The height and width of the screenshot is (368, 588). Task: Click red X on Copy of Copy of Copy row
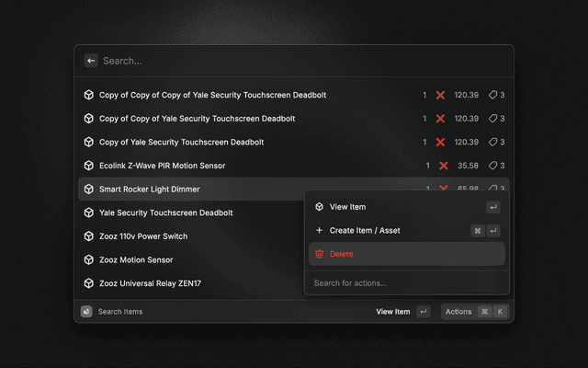[x=440, y=95]
